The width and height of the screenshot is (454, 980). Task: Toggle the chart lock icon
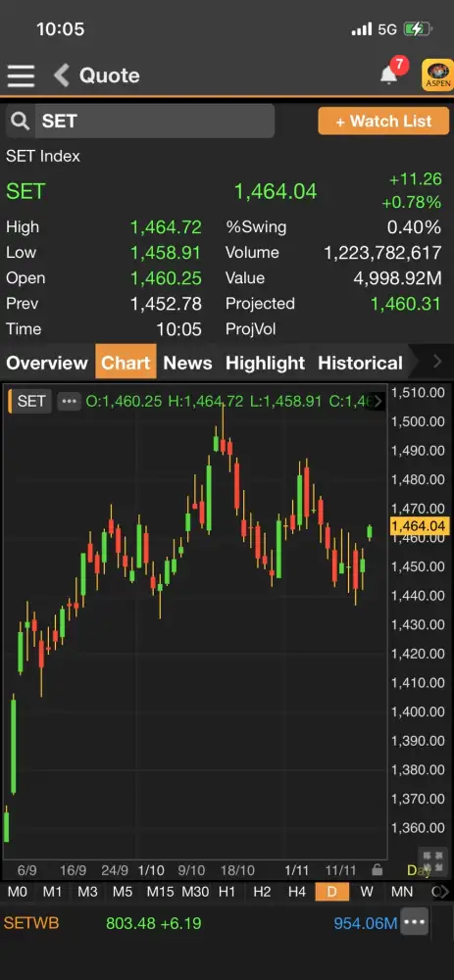point(377,870)
